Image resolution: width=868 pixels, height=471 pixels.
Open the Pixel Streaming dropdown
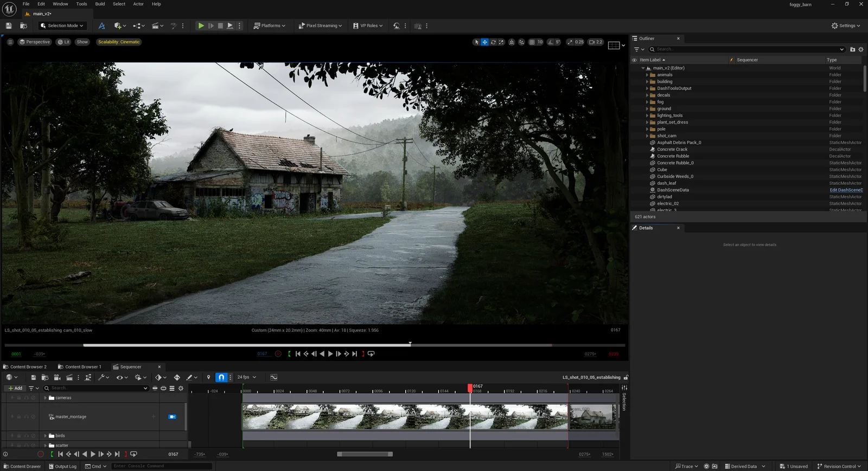[320, 25]
